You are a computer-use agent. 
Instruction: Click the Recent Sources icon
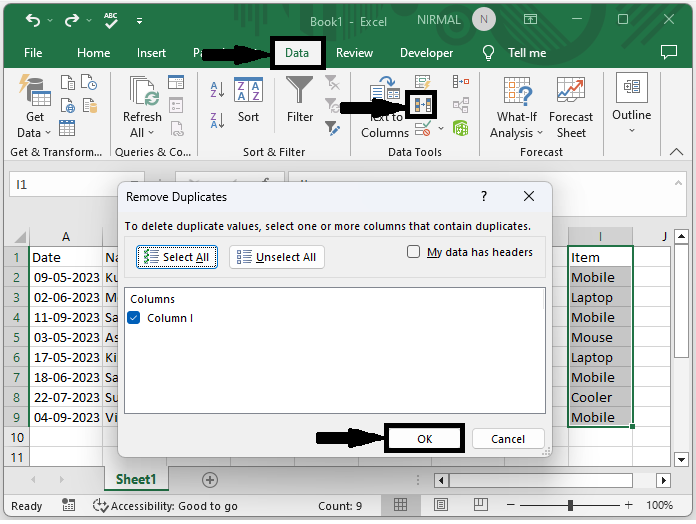pyautogui.click(x=89, y=83)
